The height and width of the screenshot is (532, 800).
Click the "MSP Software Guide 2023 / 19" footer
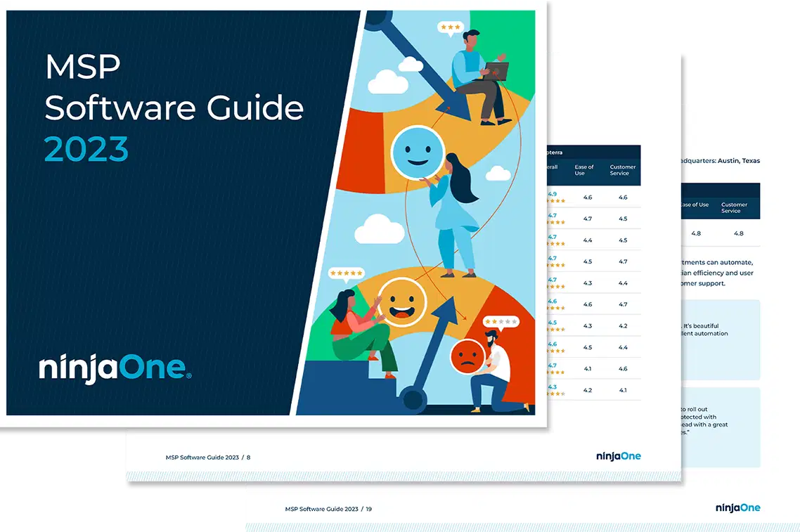[328, 509]
